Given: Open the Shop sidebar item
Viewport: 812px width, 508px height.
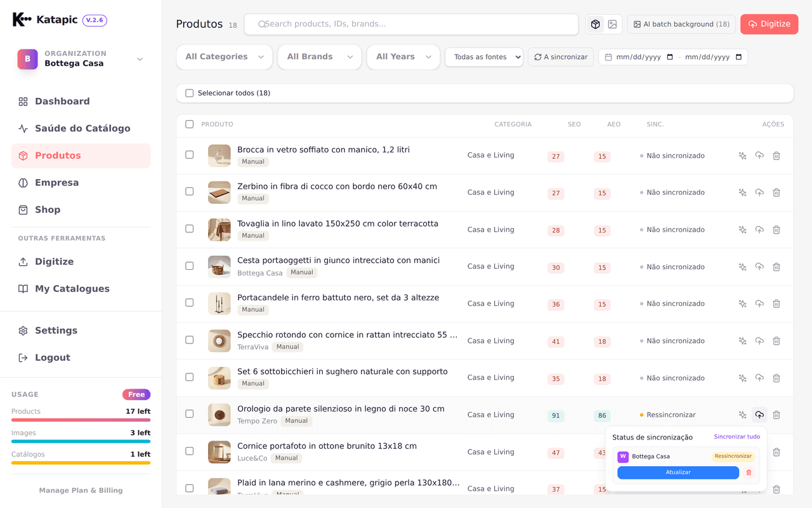Looking at the screenshot, I should [81, 210].
